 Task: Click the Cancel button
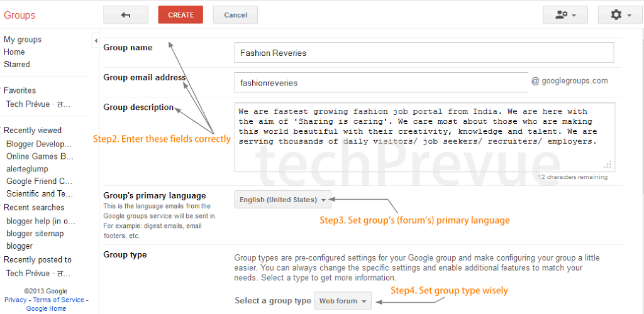(235, 14)
